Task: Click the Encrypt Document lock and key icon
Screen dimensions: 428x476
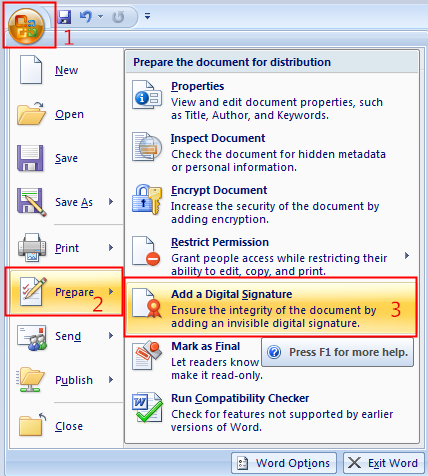Action: 147,199
